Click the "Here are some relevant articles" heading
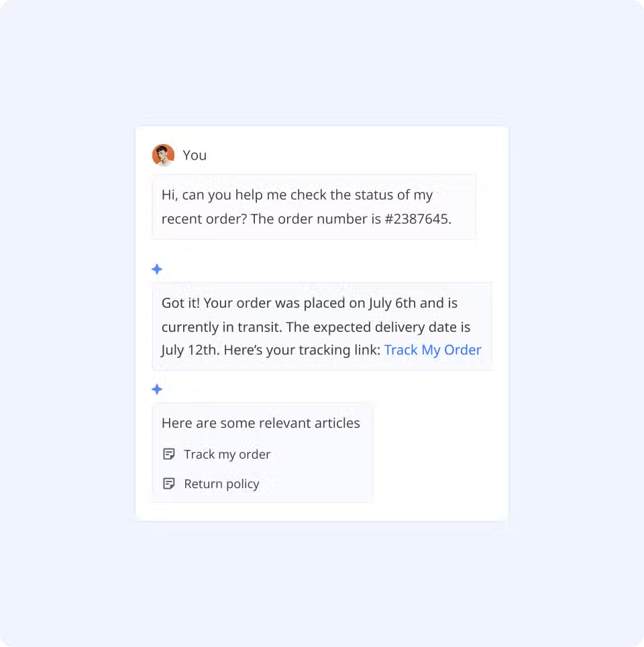The width and height of the screenshot is (644, 647). tap(260, 423)
